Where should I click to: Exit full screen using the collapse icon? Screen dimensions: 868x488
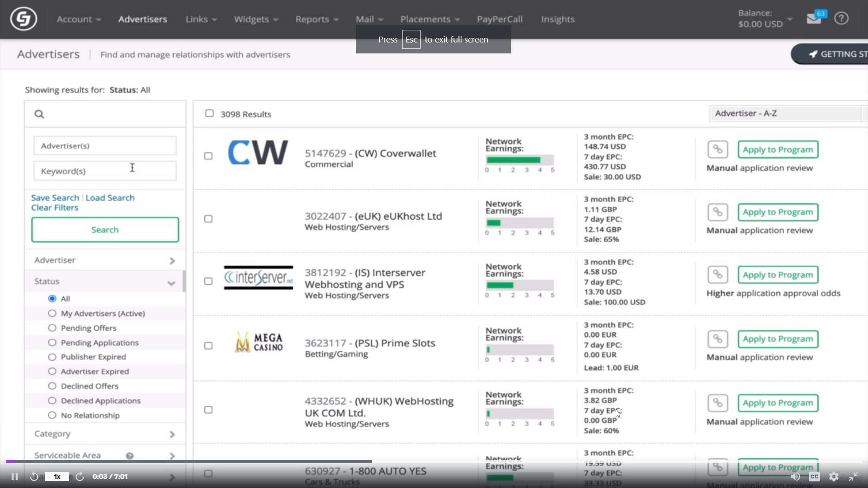tap(853, 477)
